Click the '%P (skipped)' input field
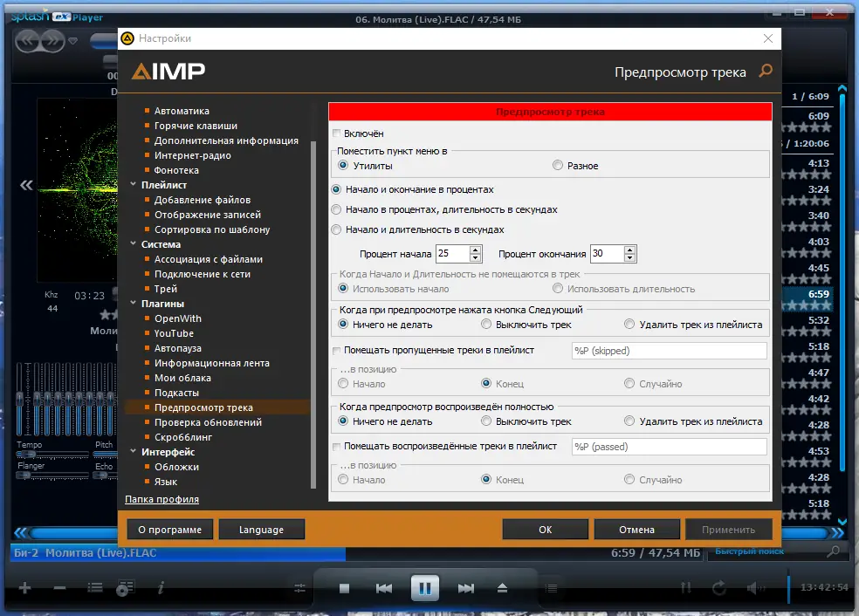This screenshot has width=859, height=616. [x=669, y=351]
